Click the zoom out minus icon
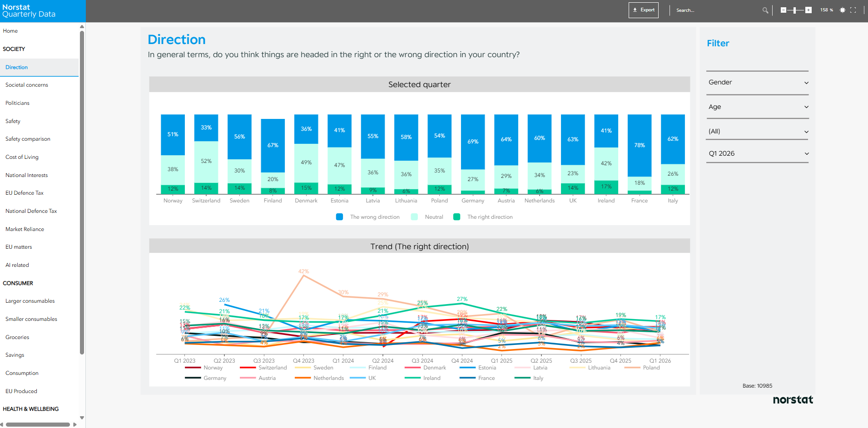The height and width of the screenshot is (428, 868). tap(784, 10)
